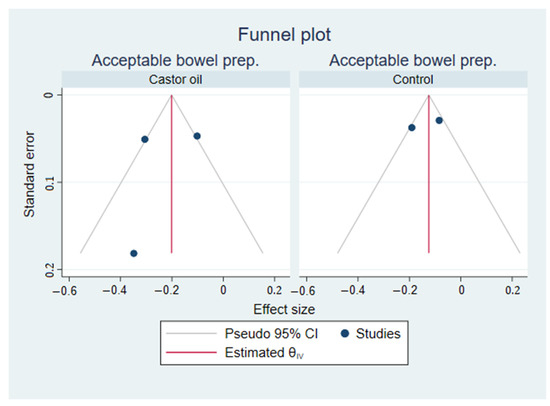Click the Funnel plot title
550x406 pixels.
tap(284, 35)
